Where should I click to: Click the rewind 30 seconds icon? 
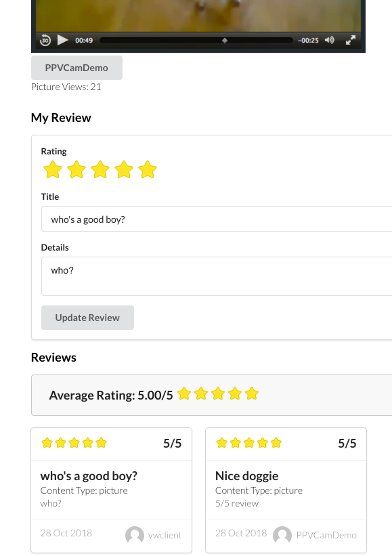point(45,40)
